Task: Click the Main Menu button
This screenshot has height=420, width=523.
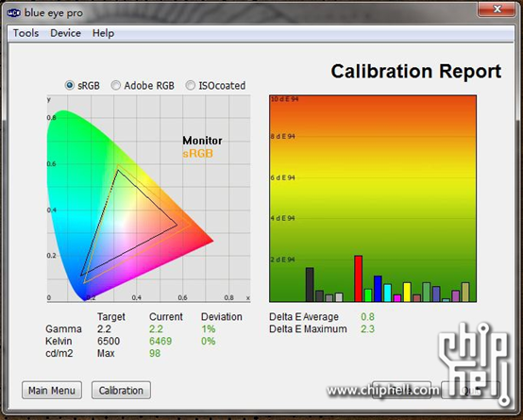Action: [52, 390]
